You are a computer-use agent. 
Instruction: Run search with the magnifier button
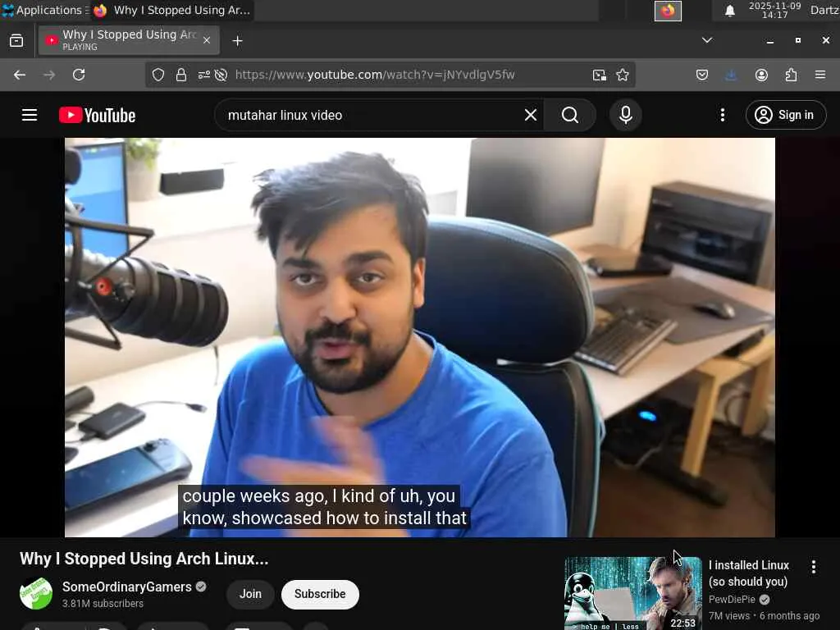(570, 115)
